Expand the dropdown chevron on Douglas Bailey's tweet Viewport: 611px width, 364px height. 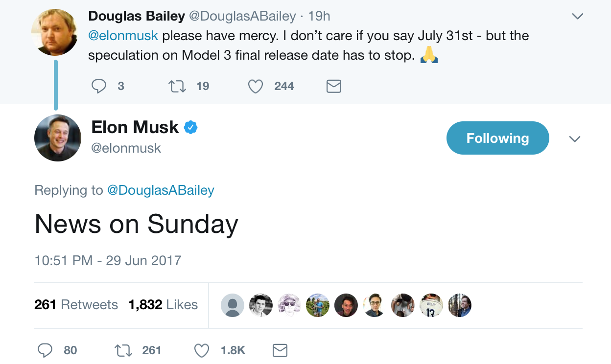[578, 16]
